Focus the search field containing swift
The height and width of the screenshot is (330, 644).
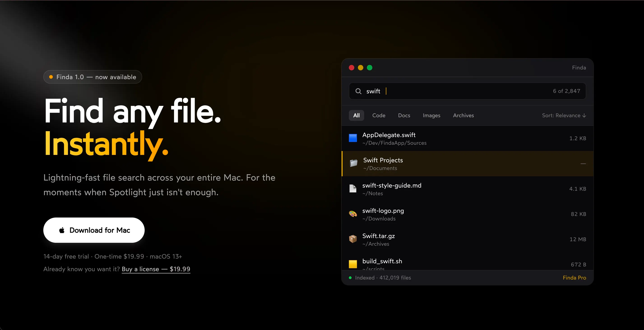coord(467,91)
